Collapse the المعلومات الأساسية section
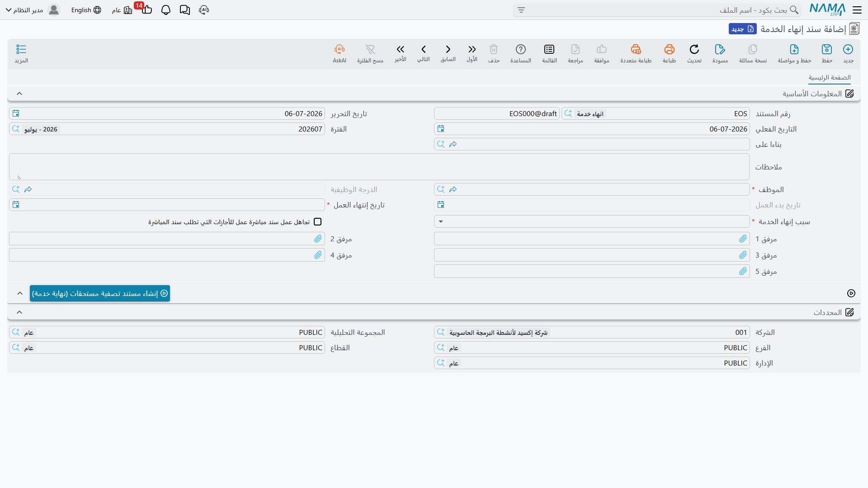The width and height of the screenshot is (868, 488). coord(19,94)
